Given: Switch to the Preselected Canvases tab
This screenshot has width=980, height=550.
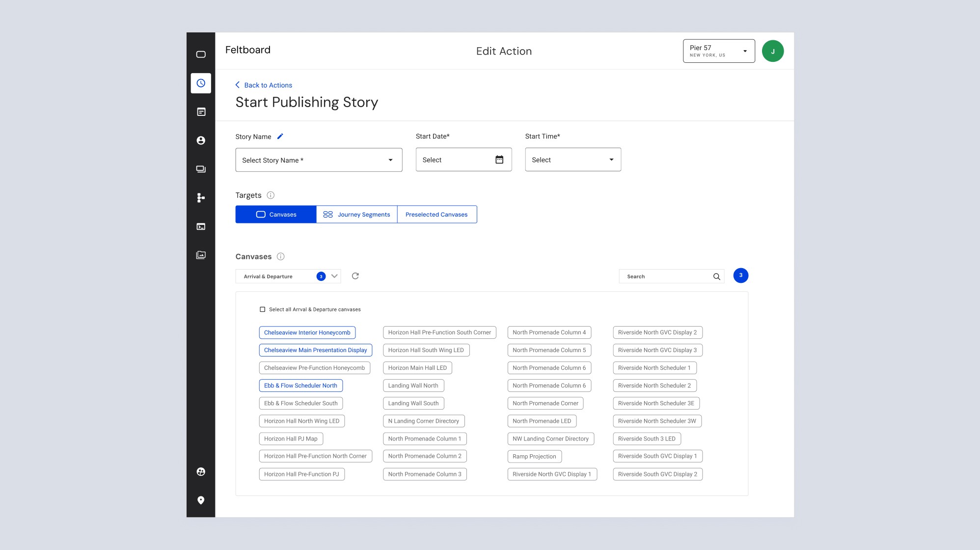Looking at the screenshot, I should point(436,215).
